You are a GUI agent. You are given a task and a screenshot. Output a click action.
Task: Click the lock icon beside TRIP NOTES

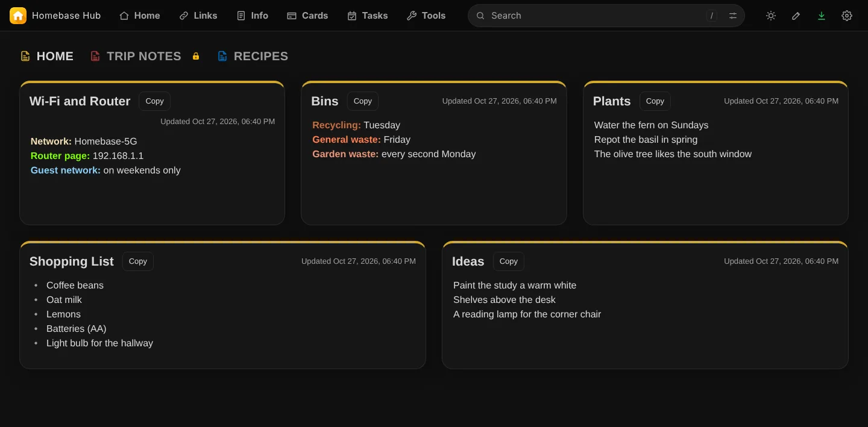(x=196, y=56)
